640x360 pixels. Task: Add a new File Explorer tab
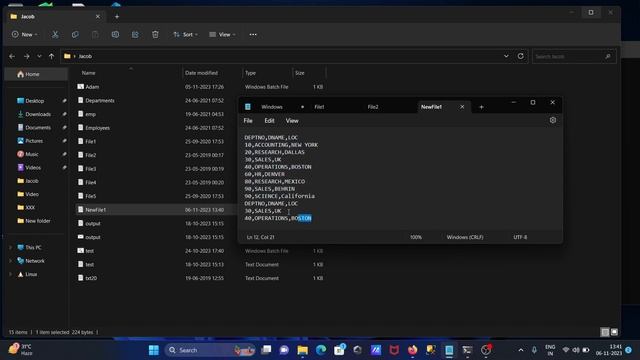117,17
